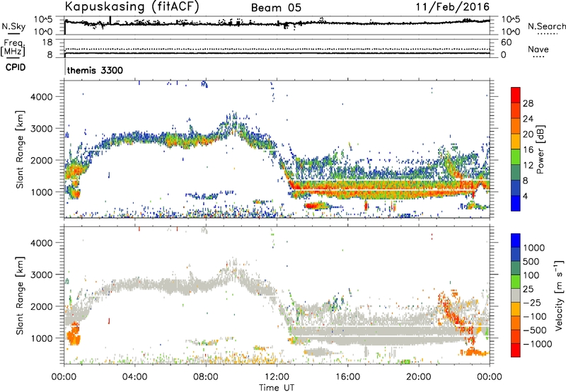Click the 11/Feb/2016 date label
Image resolution: width=566 pixels, height=392 pixels.
click(x=453, y=6)
